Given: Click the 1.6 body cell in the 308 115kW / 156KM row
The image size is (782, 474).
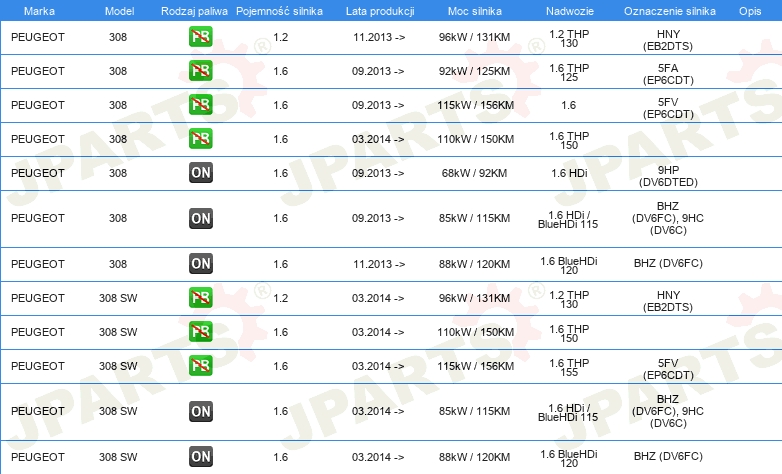Looking at the screenshot, I should coord(569,105).
